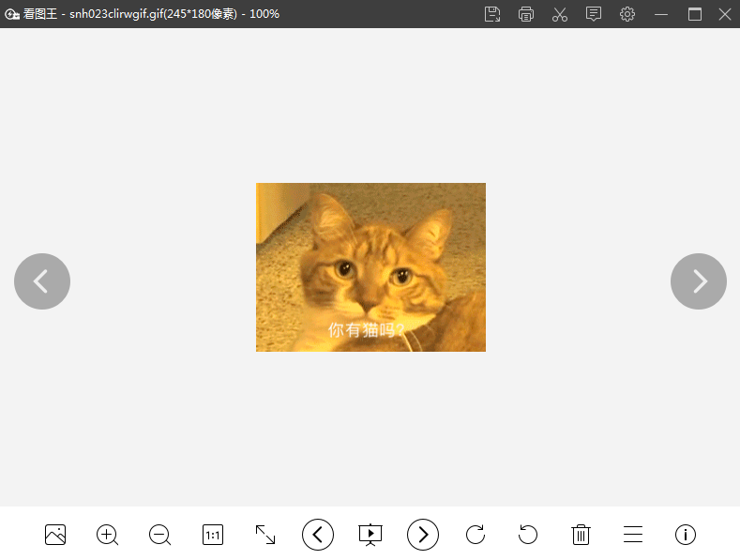Delete the image with the trash icon
Viewport: 740px width, 560px height.
point(581,535)
